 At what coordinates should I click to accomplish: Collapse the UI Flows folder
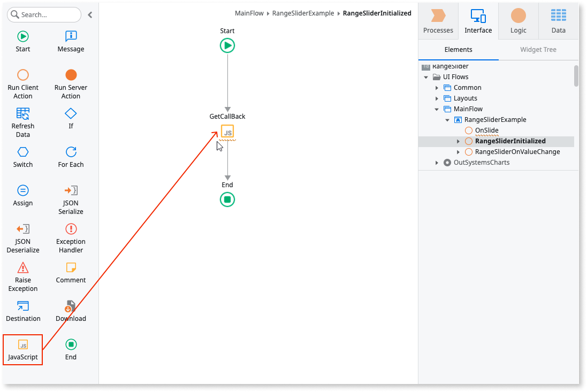pyautogui.click(x=426, y=76)
